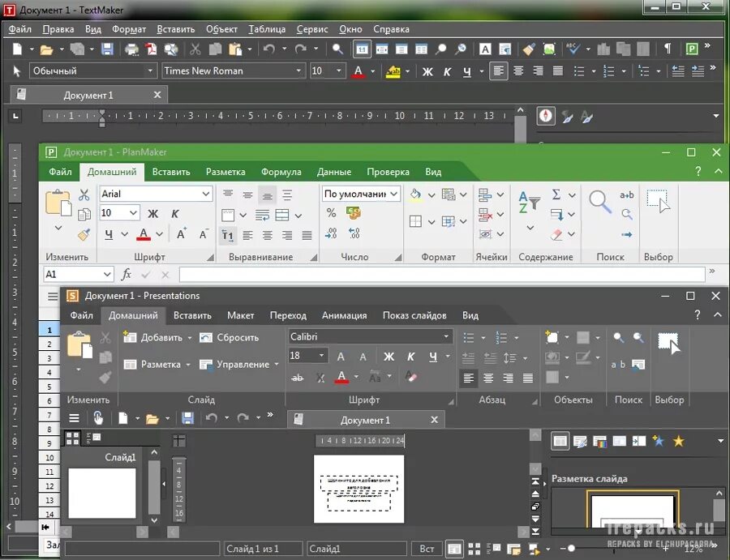Click the slide sorter grid icon in Presentations status bar
This screenshot has width=730, height=560.
click(474, 549)
